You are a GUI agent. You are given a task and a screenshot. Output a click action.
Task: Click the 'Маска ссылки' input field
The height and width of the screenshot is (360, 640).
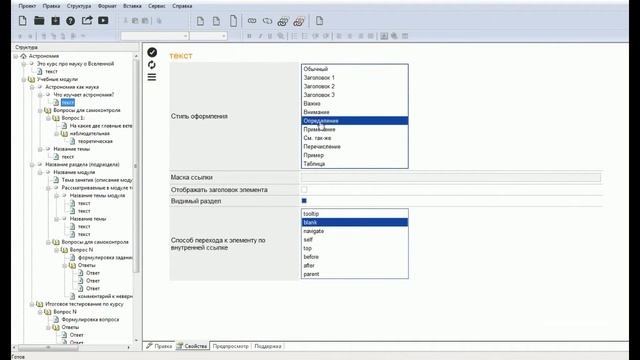coord(451,177)
